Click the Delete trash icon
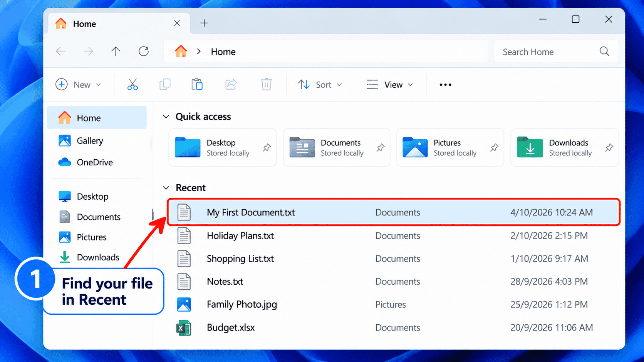 click(266, 84)
